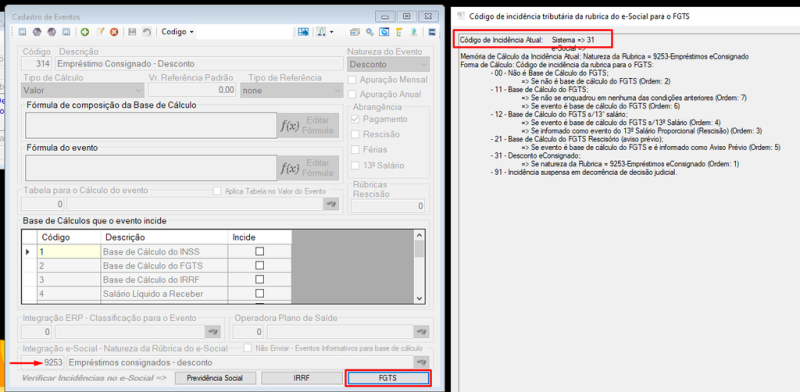Click the blue screen icon after search box
This screenshot has height=392, width=800.
point(304,32)
